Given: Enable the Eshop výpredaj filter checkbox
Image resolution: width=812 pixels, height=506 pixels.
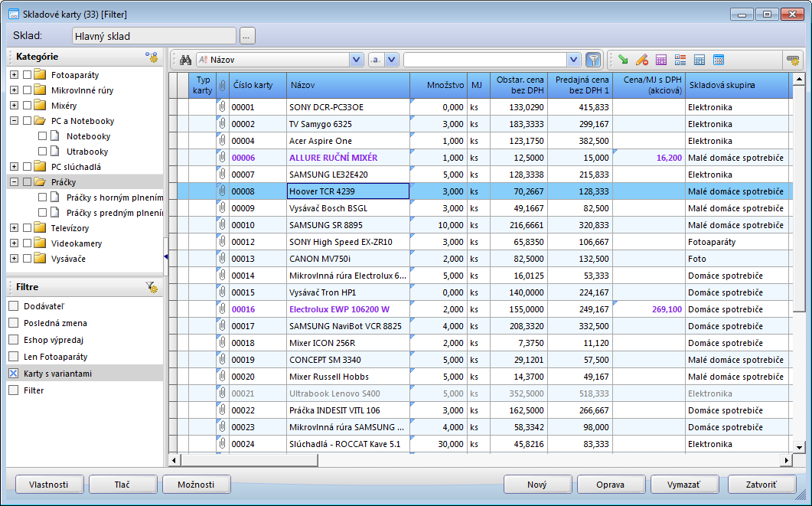Looking at the screenshot, I should pyautogui.click(x=14, y=340).
